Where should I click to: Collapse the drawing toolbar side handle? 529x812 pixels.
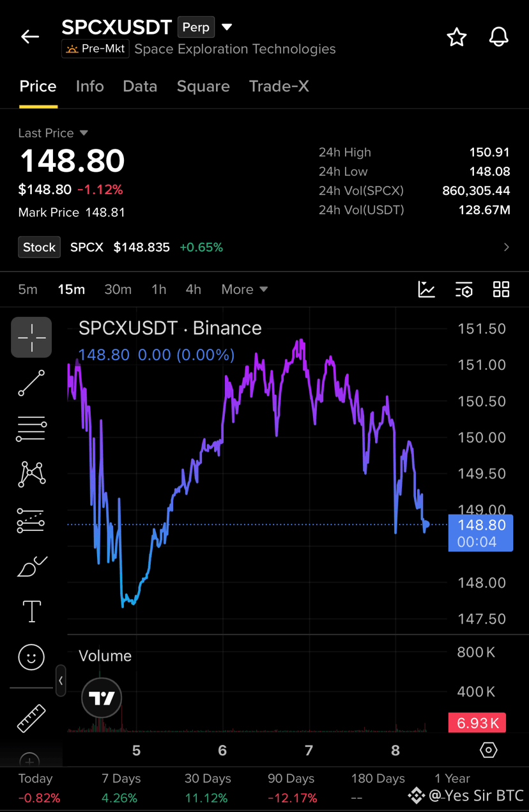[61, 680]
